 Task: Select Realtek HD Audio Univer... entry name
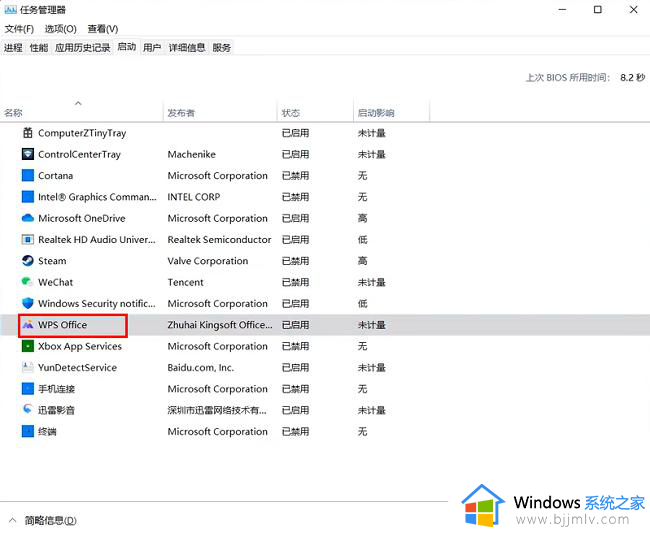[97, 240]
